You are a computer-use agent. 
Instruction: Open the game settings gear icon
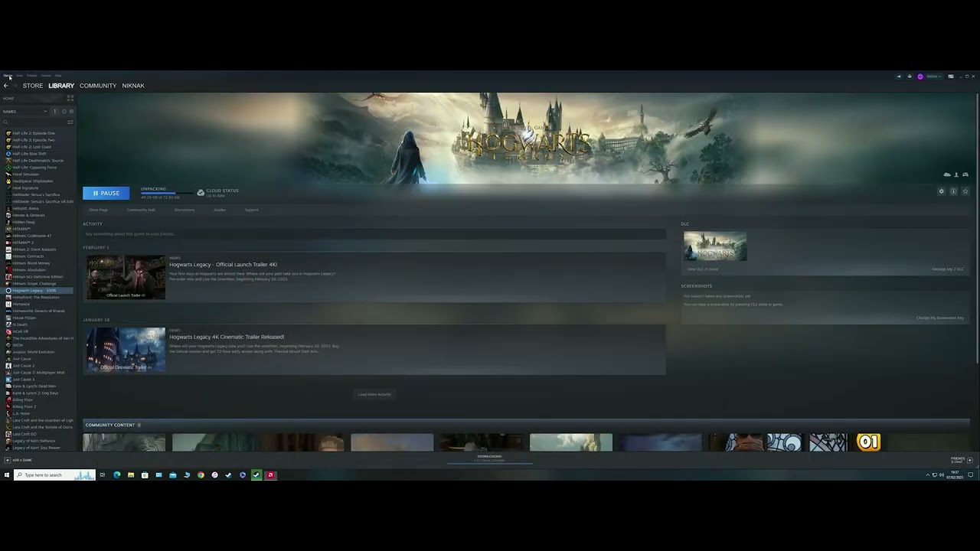[x=942, y=191]
